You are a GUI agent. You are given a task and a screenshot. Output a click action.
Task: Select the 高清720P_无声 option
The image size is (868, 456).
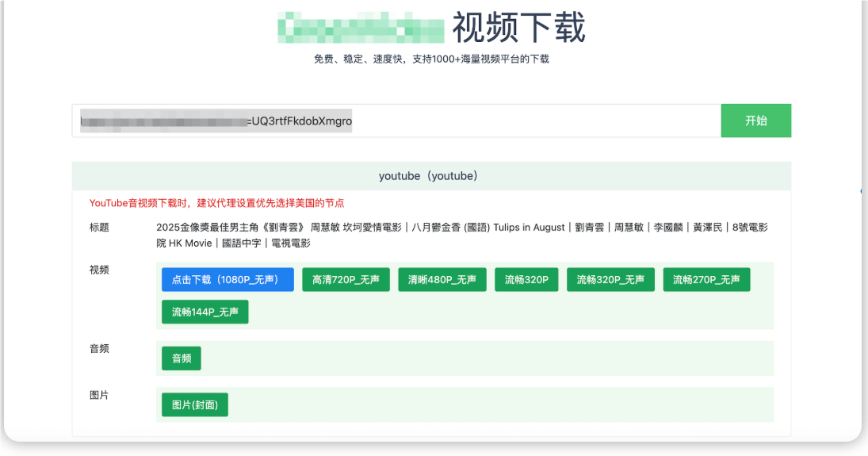coord(346,279)
